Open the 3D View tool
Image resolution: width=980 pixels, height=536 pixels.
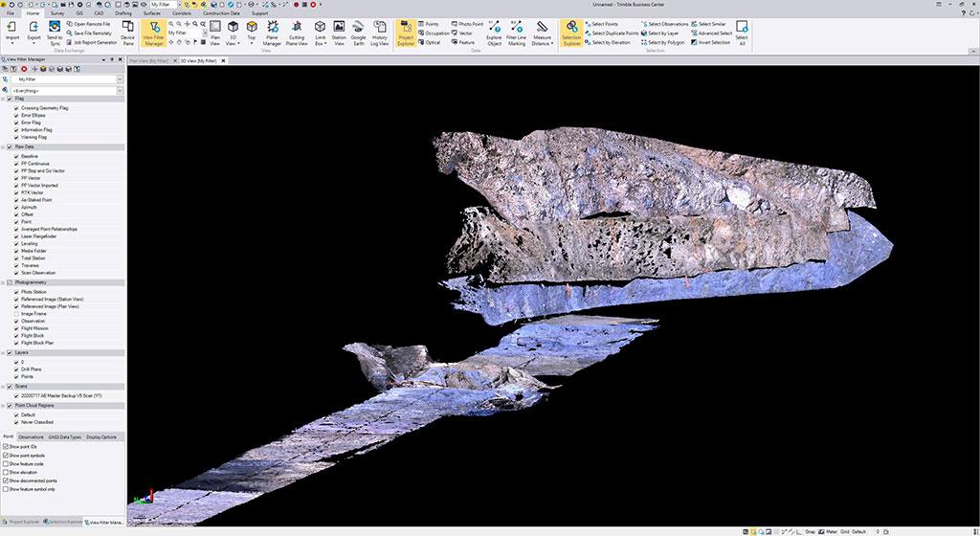point(233,33)
